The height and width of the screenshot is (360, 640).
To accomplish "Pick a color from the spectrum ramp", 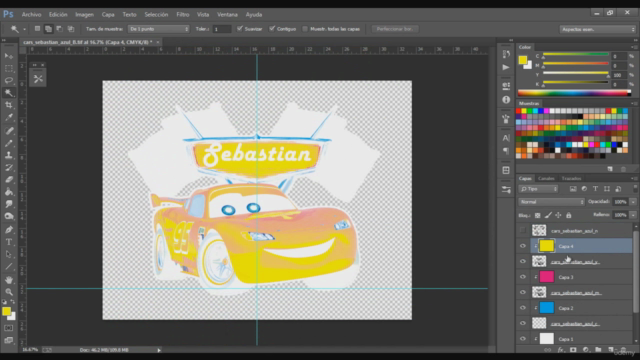I will [x=574, y=93].
